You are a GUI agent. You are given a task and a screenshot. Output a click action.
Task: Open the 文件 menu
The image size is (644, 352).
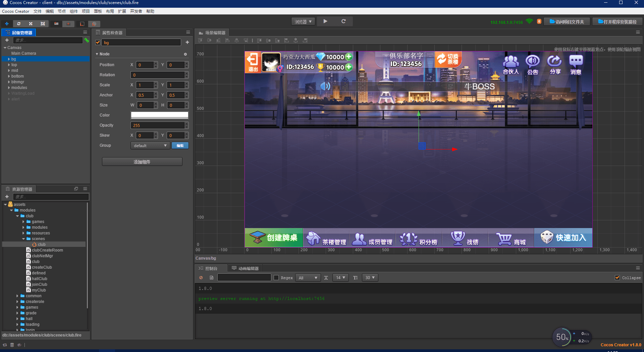38,11
